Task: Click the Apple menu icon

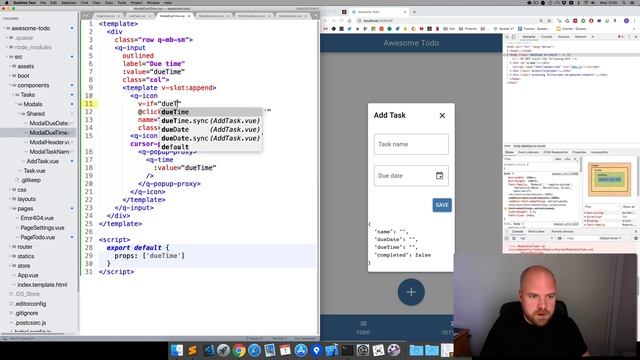Action: [x=7, y=2]
